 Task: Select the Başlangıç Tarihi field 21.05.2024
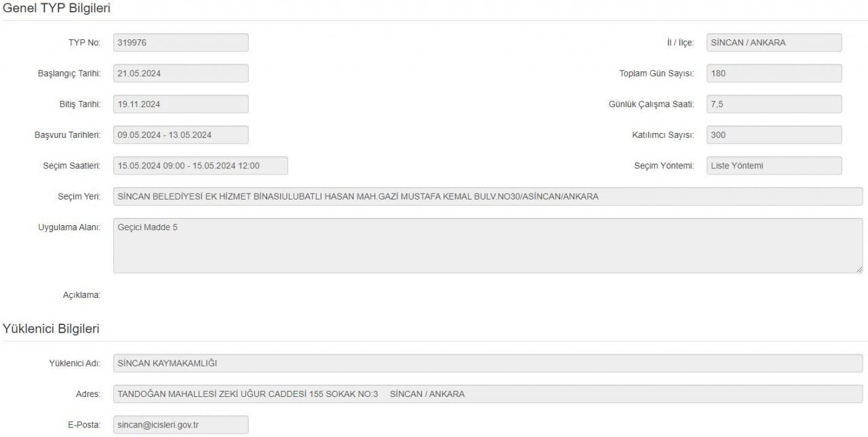(180, 73)
